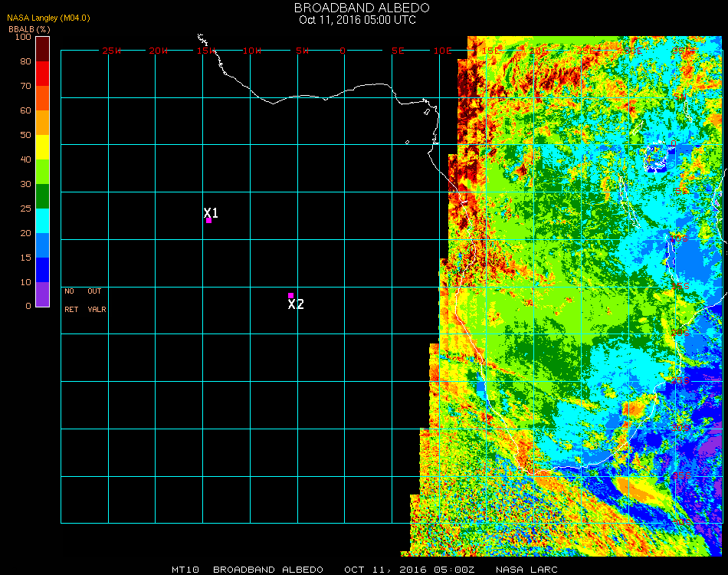Click the 'NASA LARC' footer text

pos(526,570)
